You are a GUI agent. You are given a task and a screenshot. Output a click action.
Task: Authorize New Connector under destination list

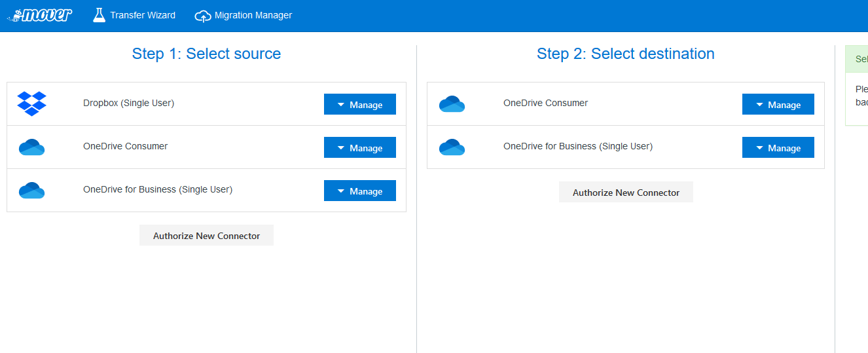click(626, 192)
